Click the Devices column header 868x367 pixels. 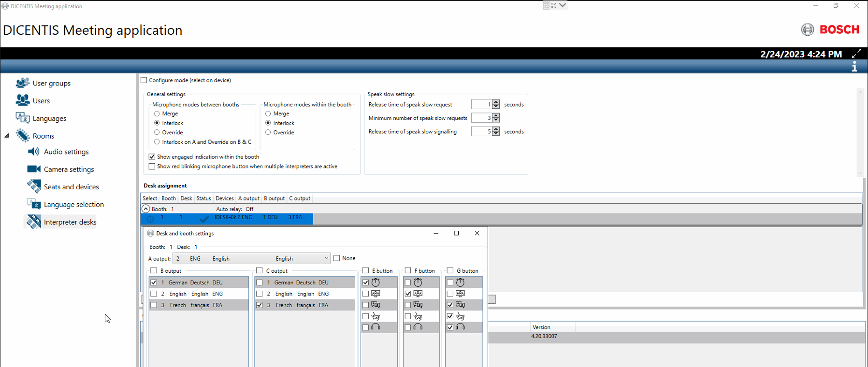point(224,198)
